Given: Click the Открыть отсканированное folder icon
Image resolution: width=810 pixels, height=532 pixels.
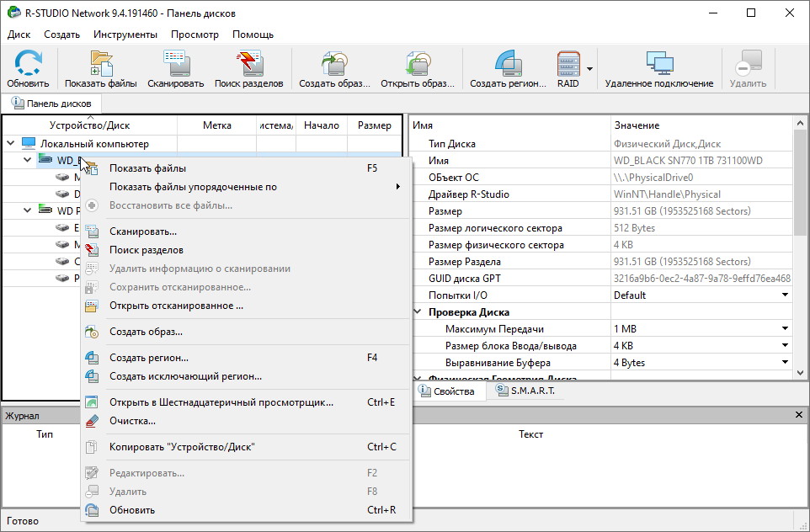Looking at the screenshot, I should (x=92, y=306).
